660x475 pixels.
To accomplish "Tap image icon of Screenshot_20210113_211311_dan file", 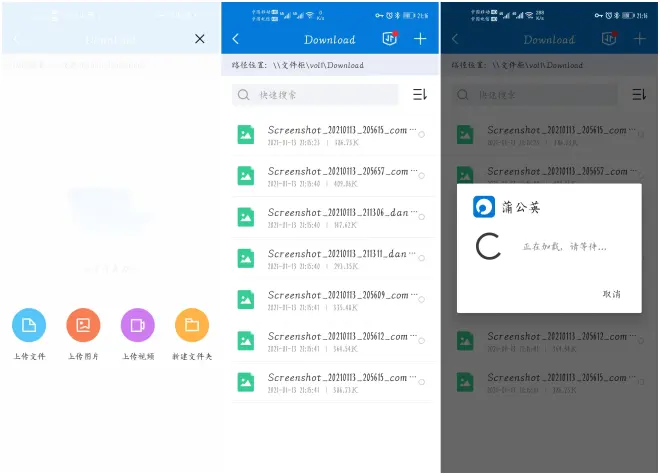I will [x=246, y=259].
